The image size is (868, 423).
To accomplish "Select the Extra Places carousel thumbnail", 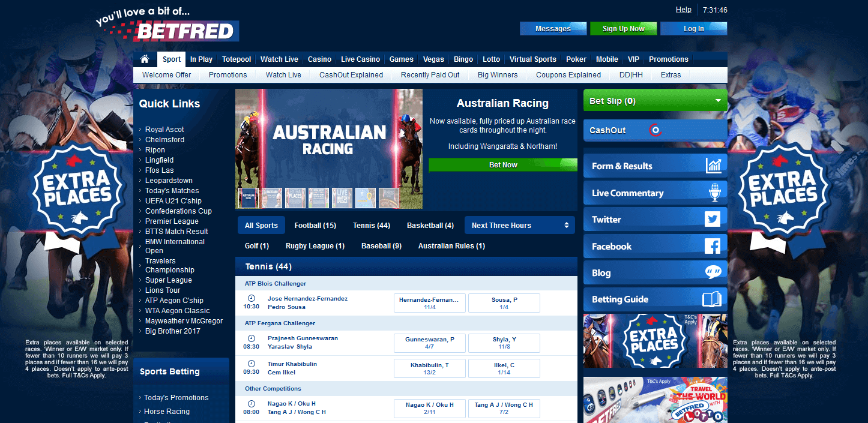I will click(295, 197).
